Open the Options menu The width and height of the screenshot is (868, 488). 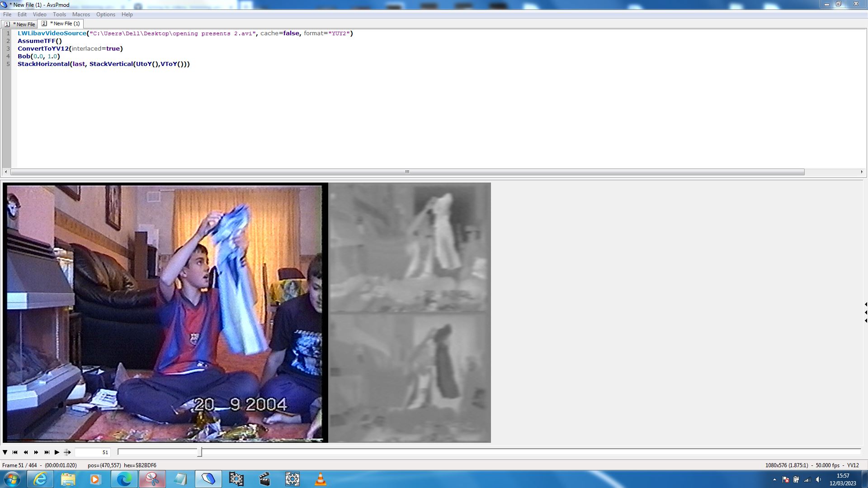point(105,14)
